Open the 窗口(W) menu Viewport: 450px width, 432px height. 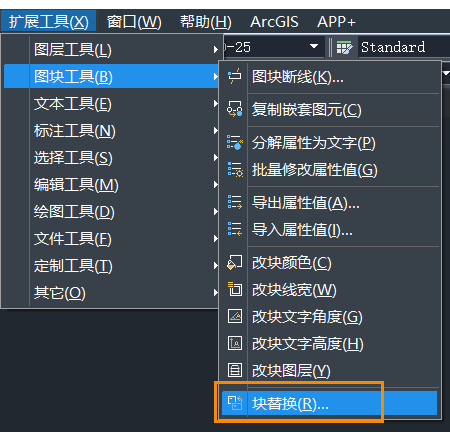coord(134,22)
